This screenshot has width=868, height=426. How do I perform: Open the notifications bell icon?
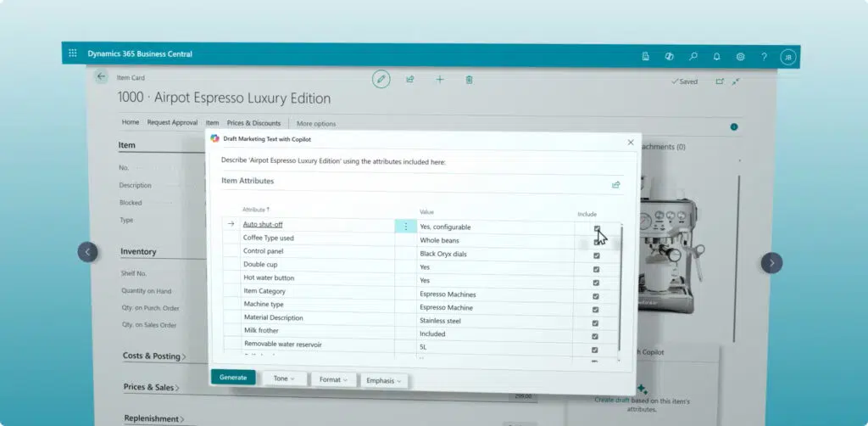click(717, 57)
